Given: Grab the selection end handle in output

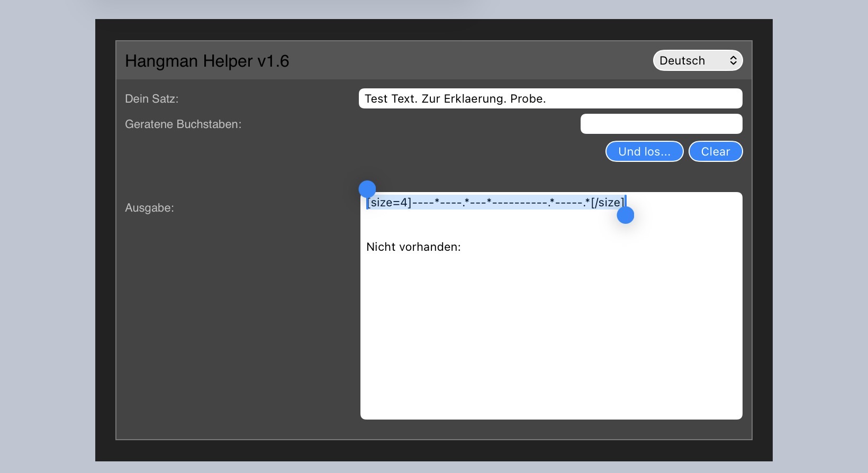Looking at the screenshot, I should click(626, 215).
